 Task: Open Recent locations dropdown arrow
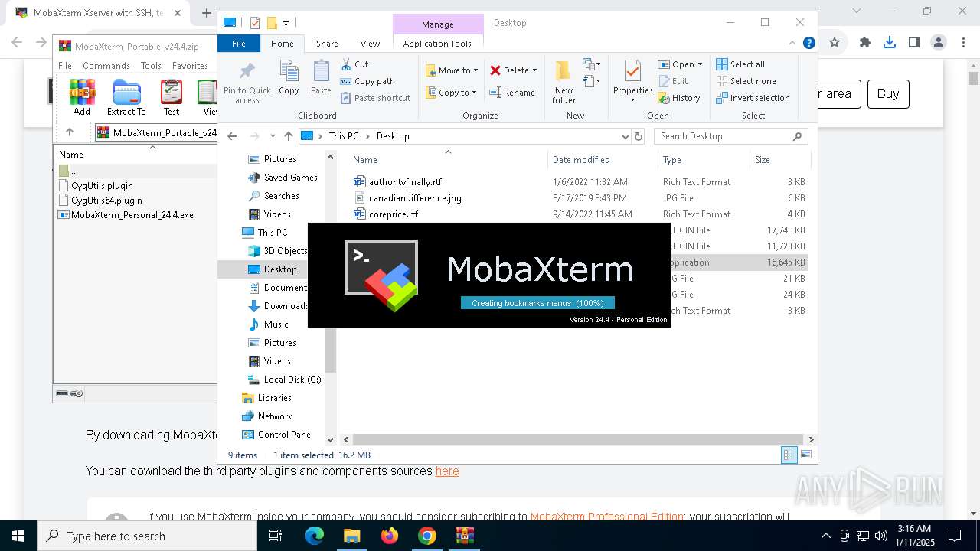click(273, 136)
